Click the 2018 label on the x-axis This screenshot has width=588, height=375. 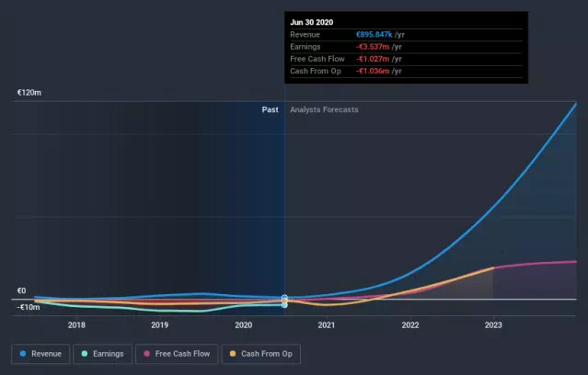[x=76, y=324]
